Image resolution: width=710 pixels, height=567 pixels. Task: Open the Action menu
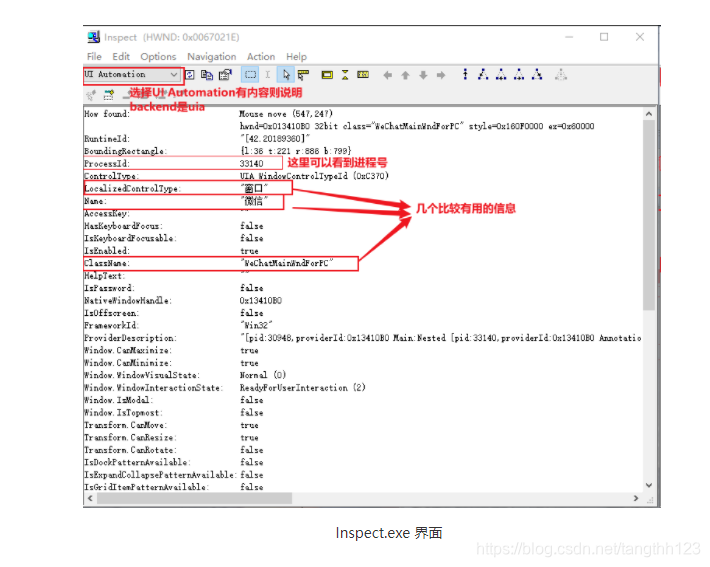pyautogui.click(x=261, y=57)
